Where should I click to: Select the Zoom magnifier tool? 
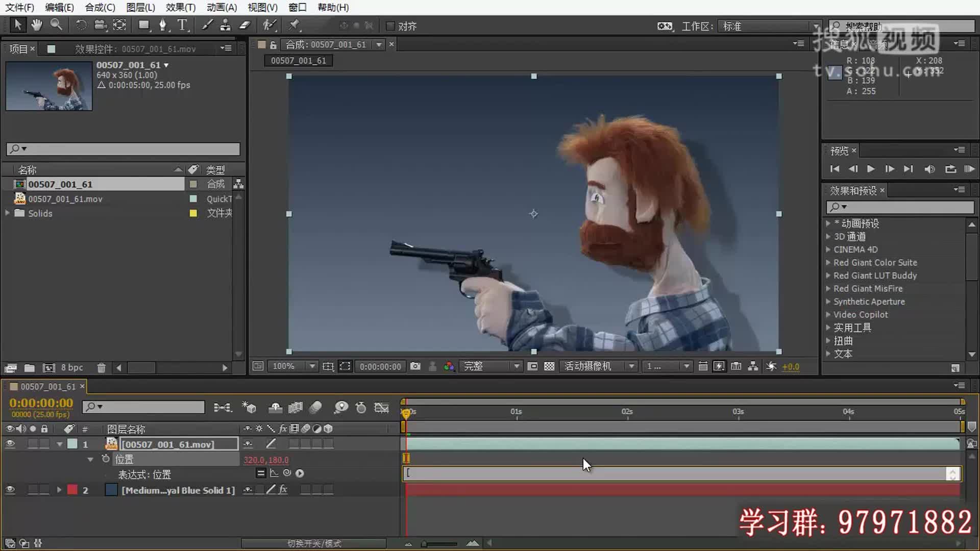pyautogui.click(x=56, y=24)
